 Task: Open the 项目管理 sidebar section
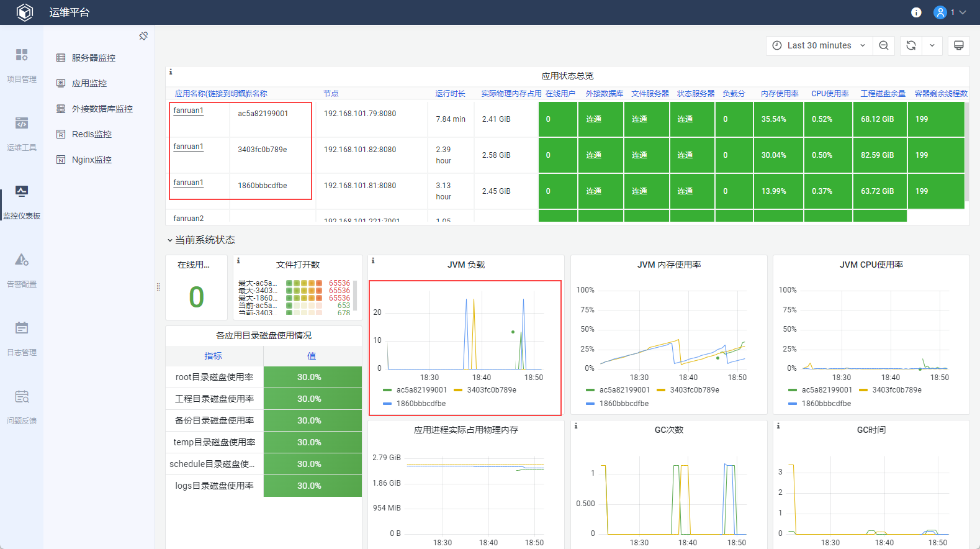(x=22, y=65)
